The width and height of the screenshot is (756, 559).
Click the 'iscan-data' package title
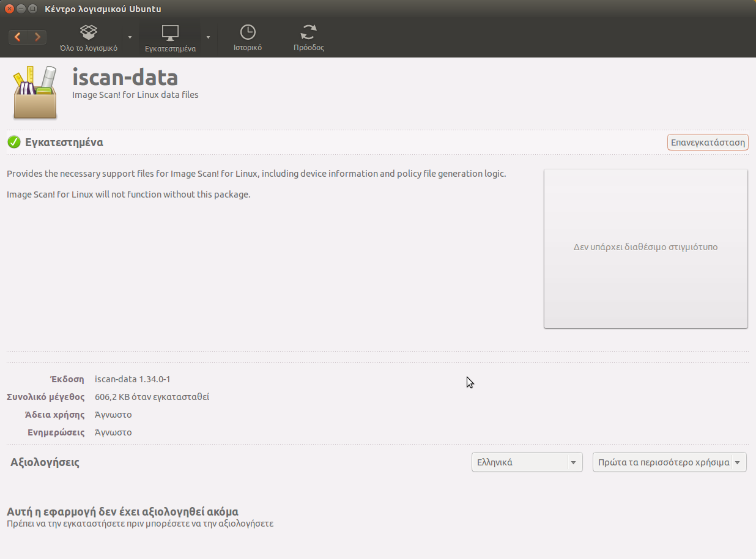click(125, 78)
